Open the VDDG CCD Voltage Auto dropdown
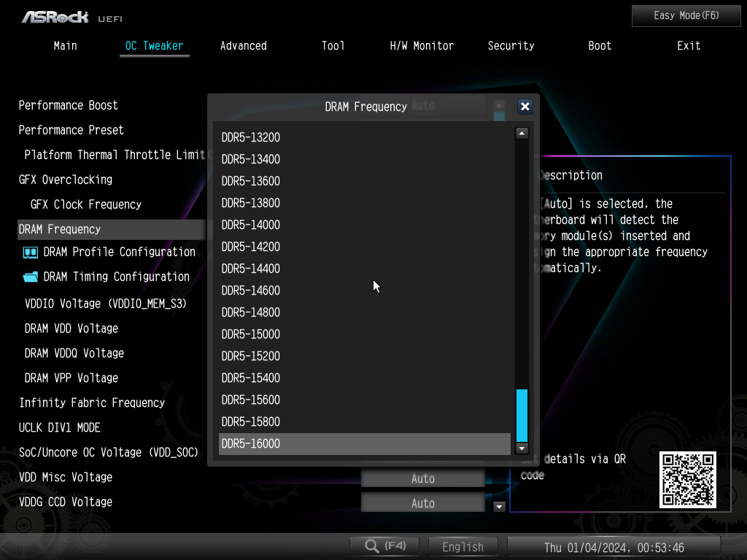 (422, 503)
